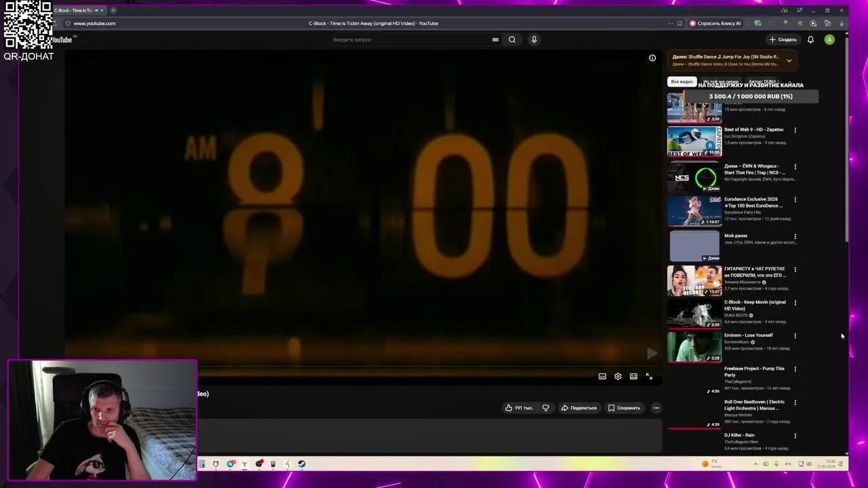Select the Автор: DUNA chip
Viewport: 868px width, 488px height.
click(x=763, y=82)
